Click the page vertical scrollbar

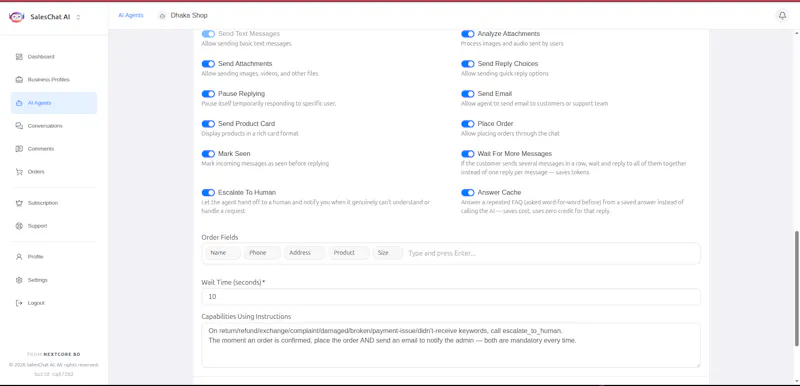796,288
